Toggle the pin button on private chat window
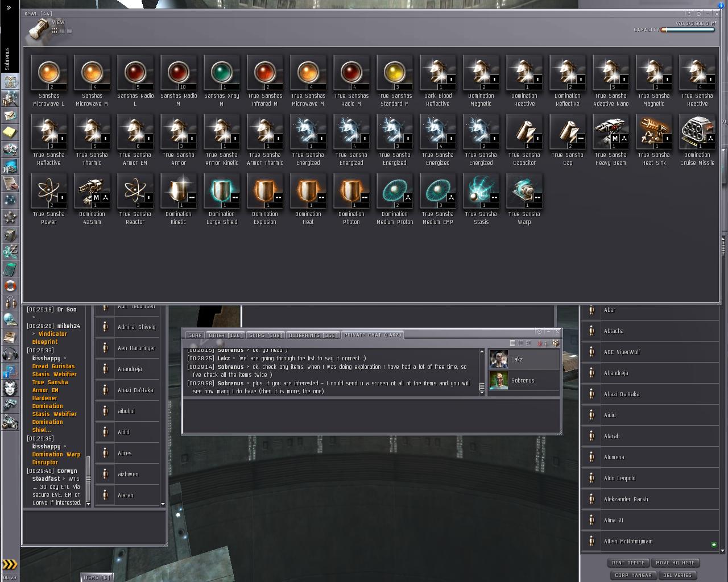Image resolution: width=728 pixels, height=582 pixels. [540, 331]
